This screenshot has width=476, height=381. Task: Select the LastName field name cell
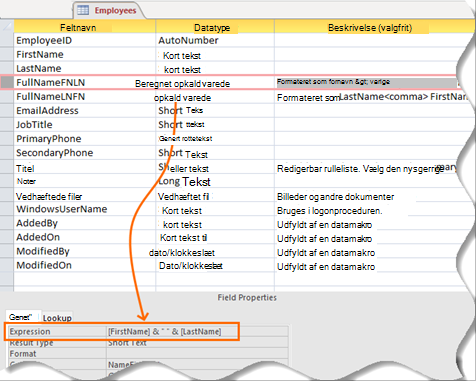coord(85,68)
